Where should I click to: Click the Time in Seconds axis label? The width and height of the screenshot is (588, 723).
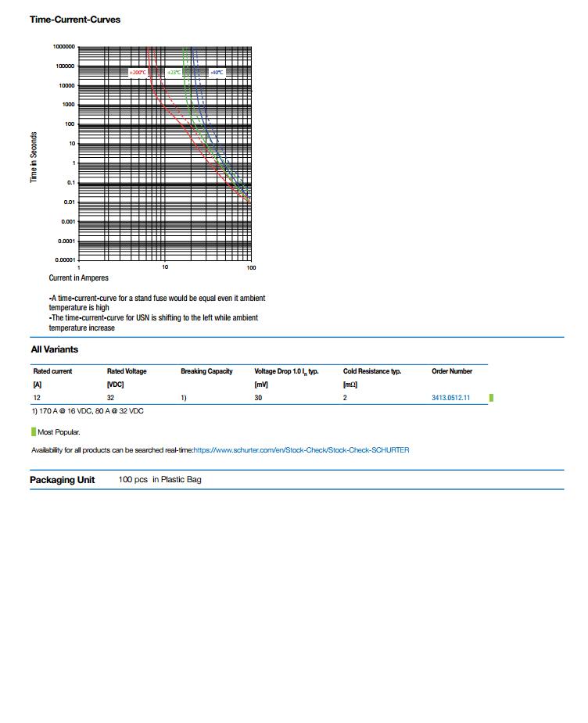tap(34, 158)
